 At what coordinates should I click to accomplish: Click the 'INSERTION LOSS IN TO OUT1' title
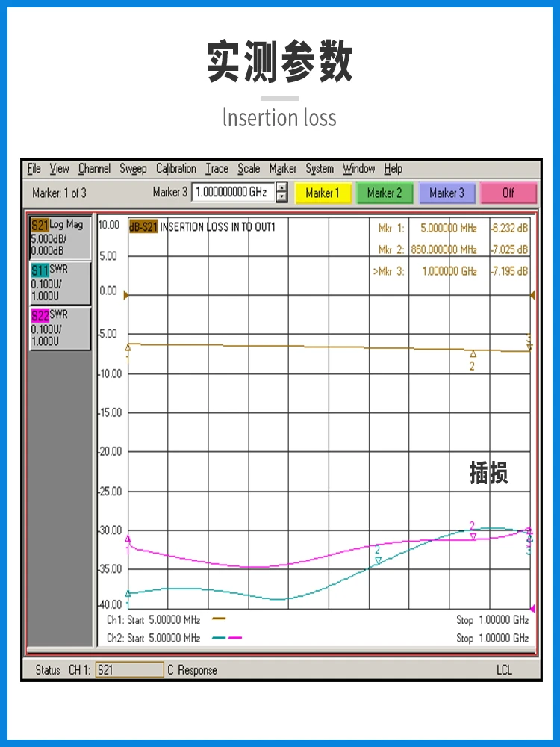pyautogui.click(x=217, y=227)
